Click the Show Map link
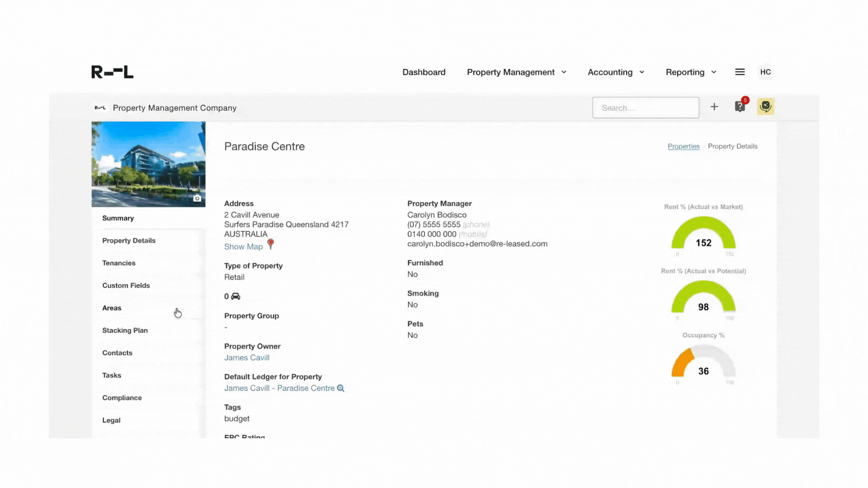Screen dimensions: 868x488 tap(243, 247)
